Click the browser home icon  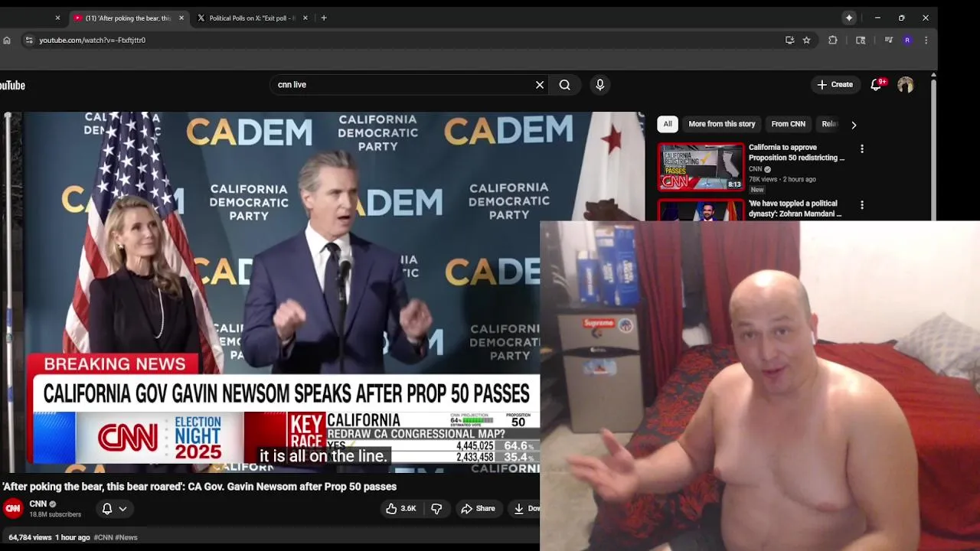click(7, 40)
